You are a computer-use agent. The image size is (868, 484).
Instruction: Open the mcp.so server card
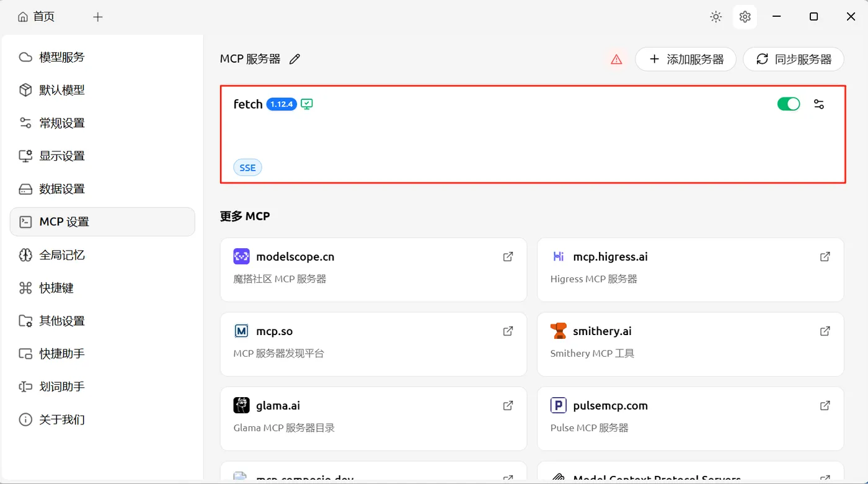[x=373, y=344]
